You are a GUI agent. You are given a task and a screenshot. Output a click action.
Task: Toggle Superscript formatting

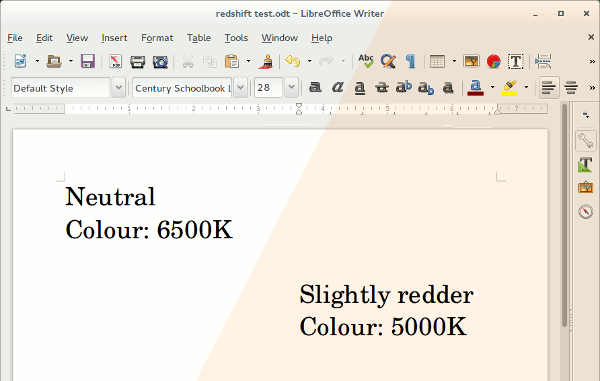[404, 88]
